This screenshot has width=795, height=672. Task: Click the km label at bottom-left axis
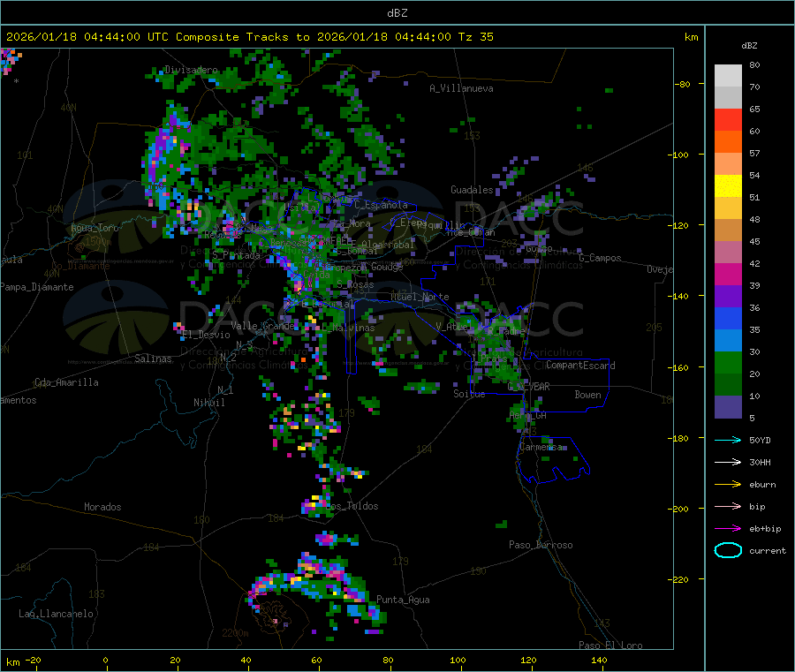12,662
